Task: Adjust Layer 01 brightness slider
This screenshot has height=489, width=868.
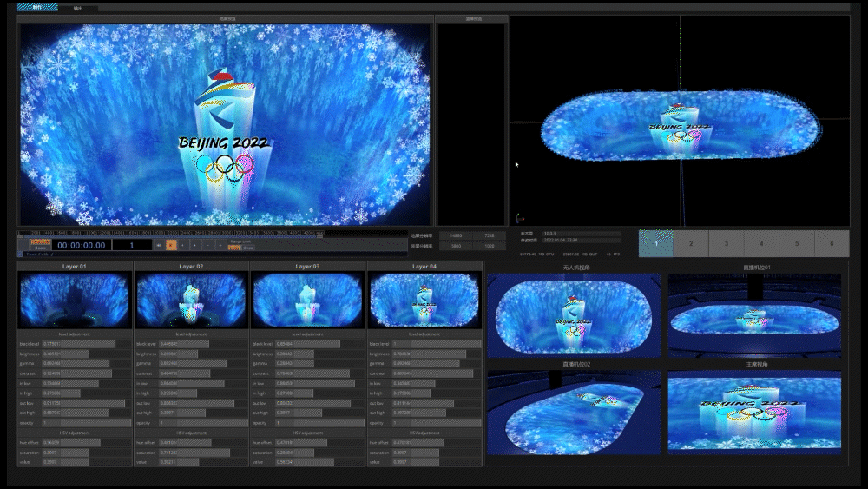Action: [86, 354]
